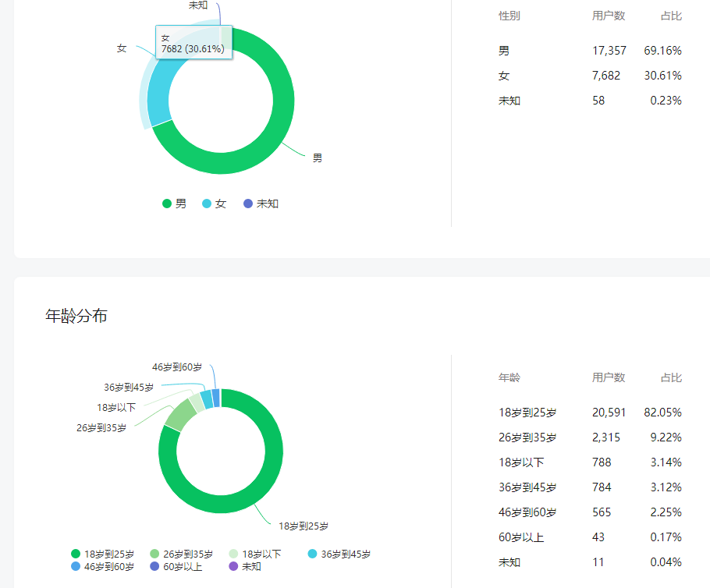
Task: Click the 18岁以下 row label in age table
Action: [521, 462]
